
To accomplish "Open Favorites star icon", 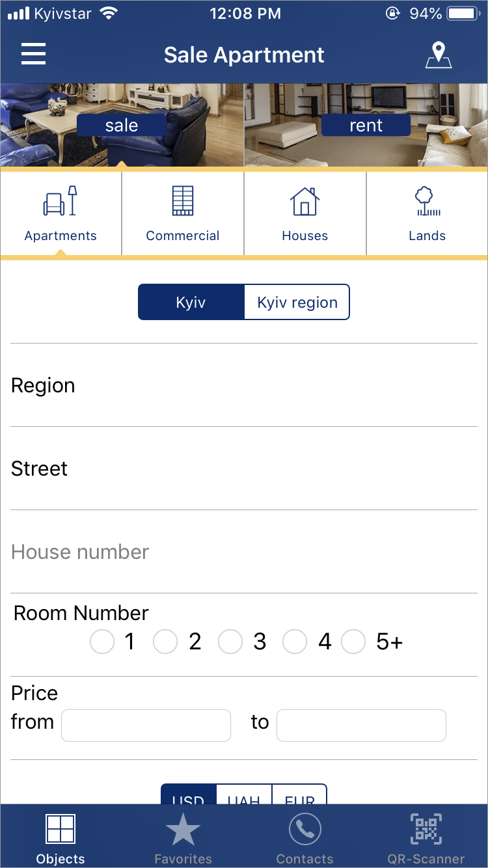I will (183, 831).
